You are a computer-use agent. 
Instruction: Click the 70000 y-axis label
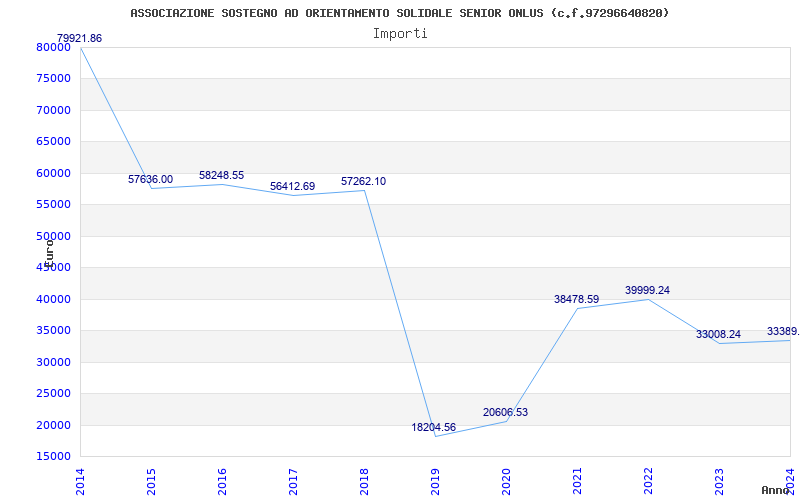pyautogui.click(x=53, y=110)
